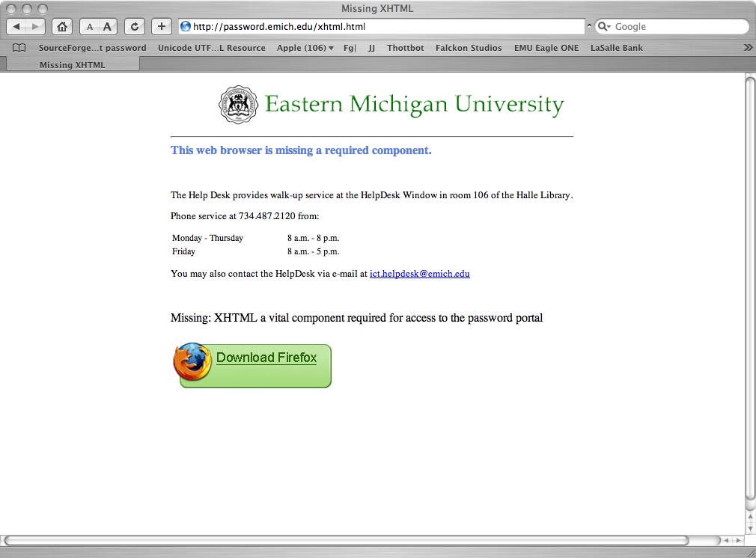Click the ict.helpdesk@emich.edu email link
Viewport: 756px width, 558px height.
pyautogui.click(x=419, y=274)
